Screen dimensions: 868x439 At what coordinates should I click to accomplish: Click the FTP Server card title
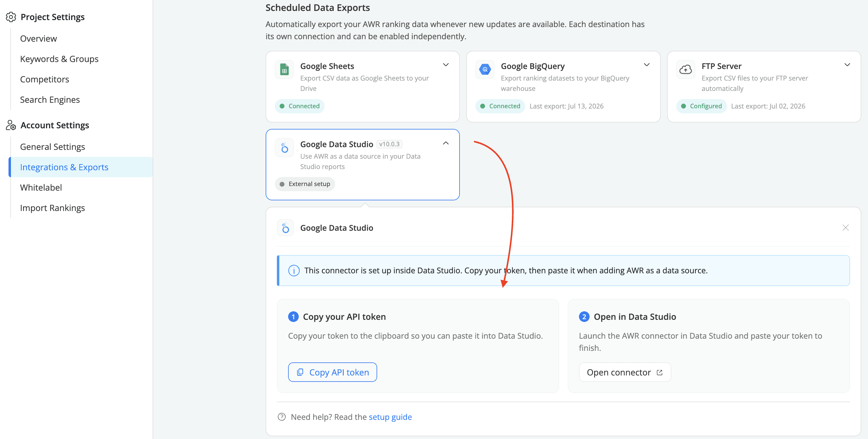pos(722,66)
